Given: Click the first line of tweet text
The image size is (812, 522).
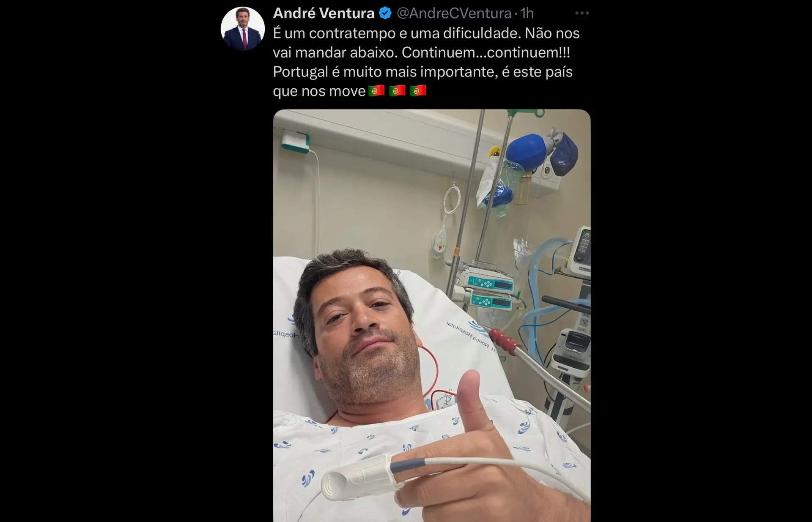Looking at the screenshot, I should (426, 33).
